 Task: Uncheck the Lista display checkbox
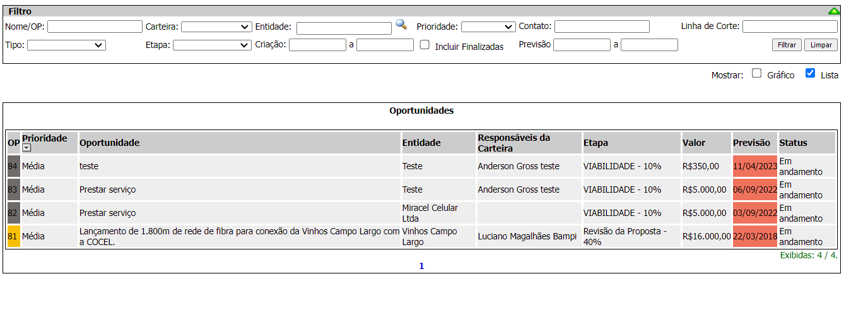[811, 73]
